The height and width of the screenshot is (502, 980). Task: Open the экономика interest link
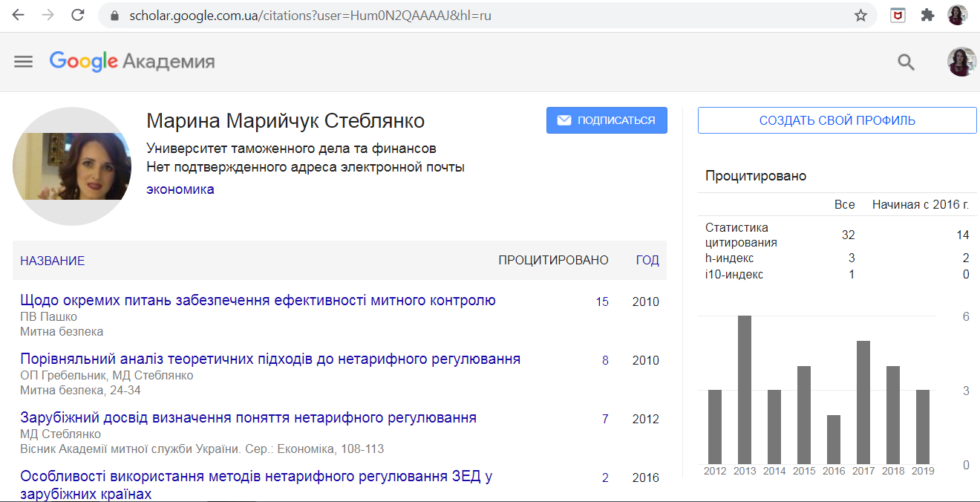[x=180, y=189]
